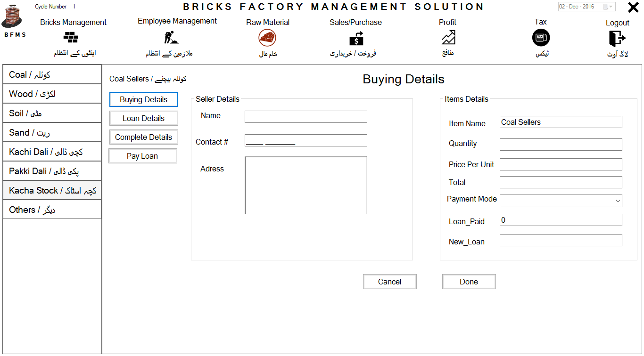The width and height of the screenshot is (644, 356).
Task: Click into the Adress text area
Action: pyautogui.click(x=306, y=186)
